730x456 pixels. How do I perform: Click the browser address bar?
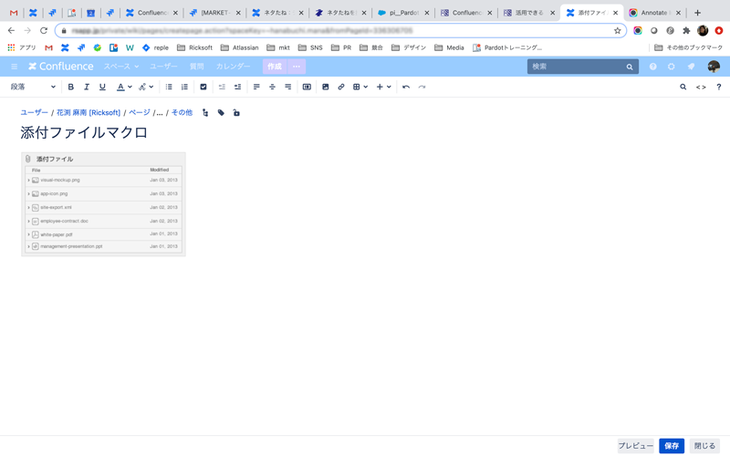[340, 31]
